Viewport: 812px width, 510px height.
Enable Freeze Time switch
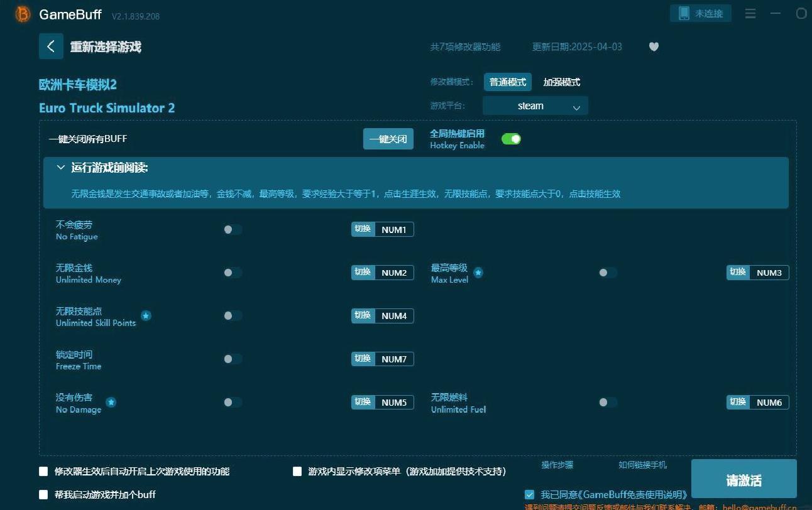pyautogui.click(x=233, y=359)
